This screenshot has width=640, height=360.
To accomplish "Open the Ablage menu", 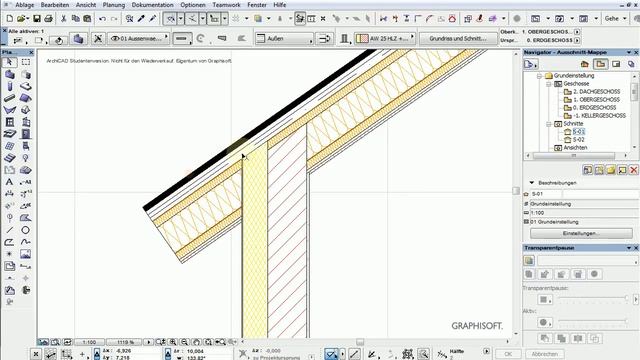I will click(24, 5).
